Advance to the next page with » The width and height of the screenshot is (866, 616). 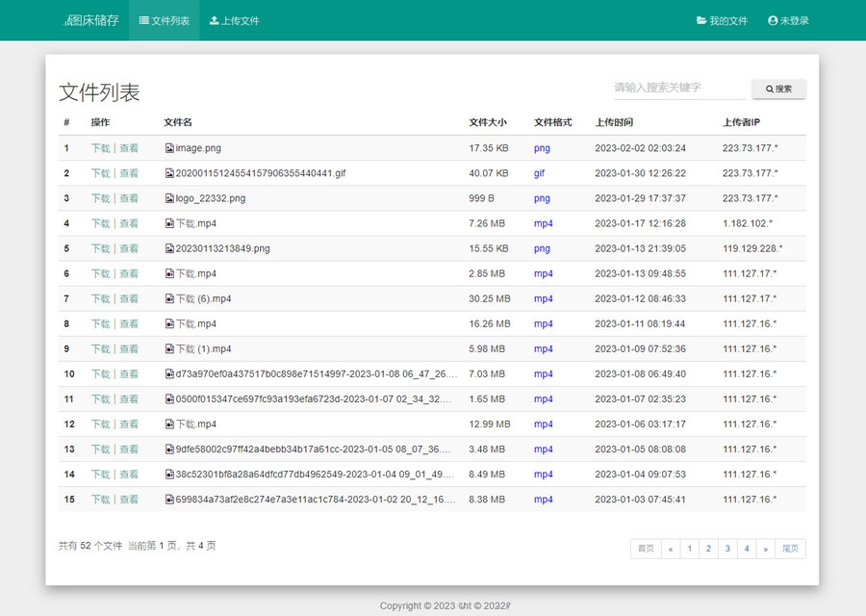pos(766,549)
